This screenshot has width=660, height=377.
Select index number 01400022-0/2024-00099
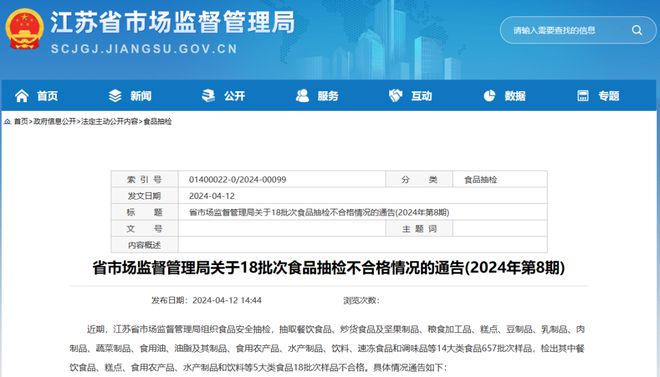click(237, 180)
